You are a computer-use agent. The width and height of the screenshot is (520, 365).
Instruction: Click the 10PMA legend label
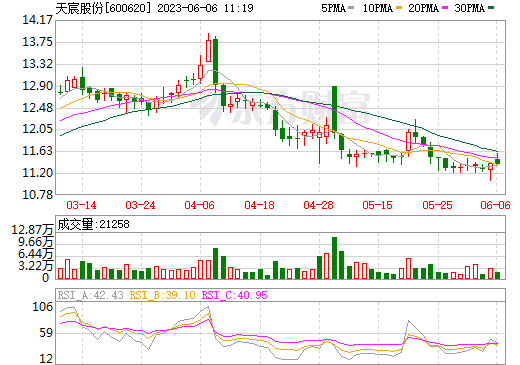378,8
